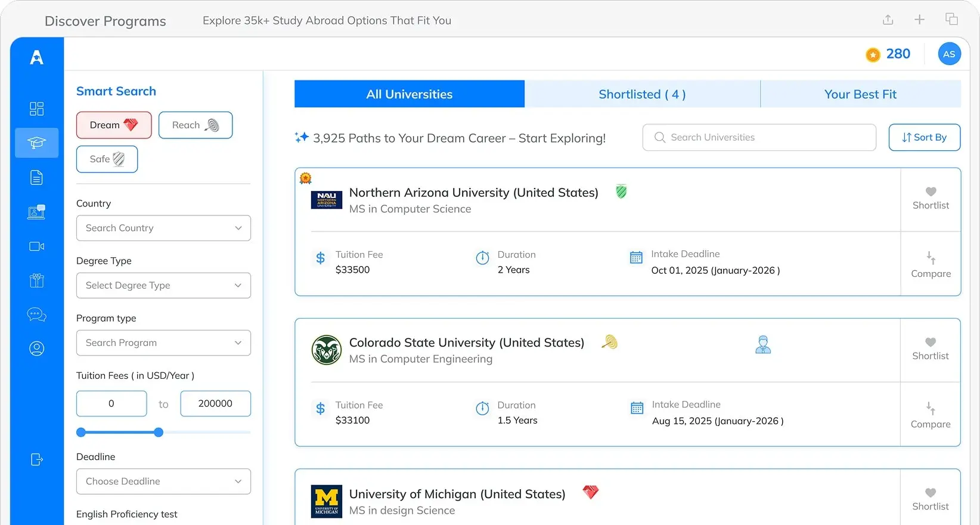This screenshot has height=525, width=980.
Task: Click the share upload icon in top bar
Action: [888, 20]
